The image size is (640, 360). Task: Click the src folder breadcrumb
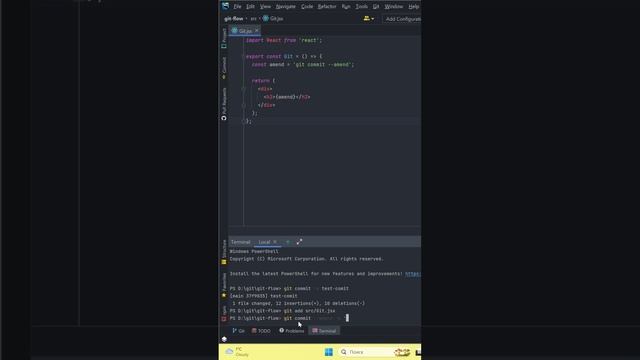pyautogui.click(x=253, y=19)
